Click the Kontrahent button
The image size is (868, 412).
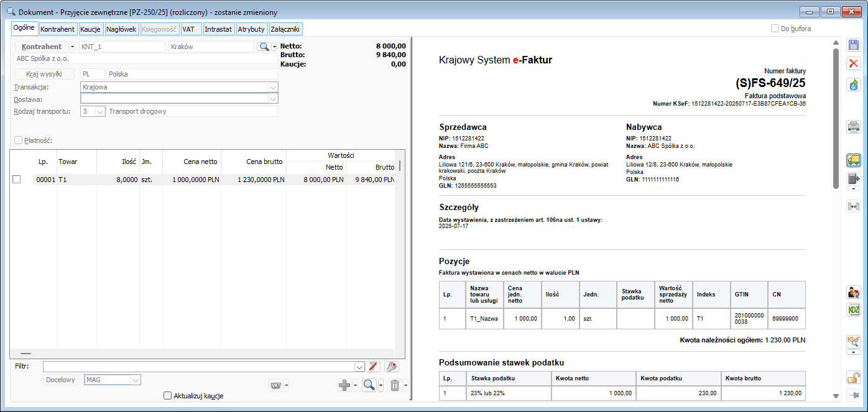tap(42, 47)
